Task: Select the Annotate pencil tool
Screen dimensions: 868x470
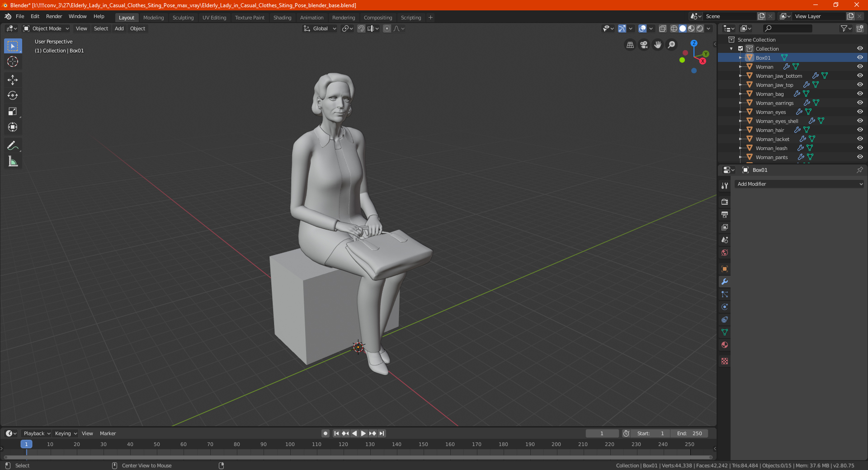Action: click(13, 146)
